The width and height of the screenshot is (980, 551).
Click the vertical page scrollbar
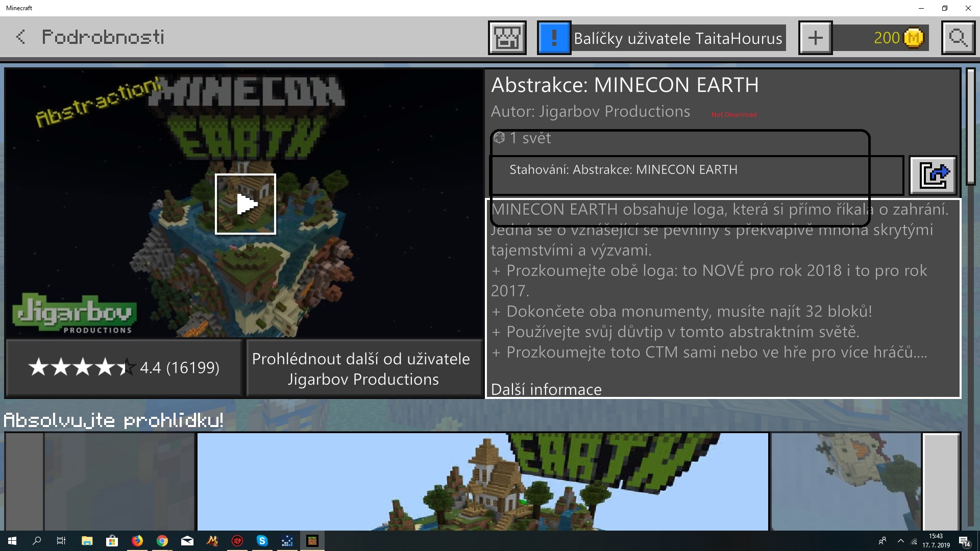[970, 128]
